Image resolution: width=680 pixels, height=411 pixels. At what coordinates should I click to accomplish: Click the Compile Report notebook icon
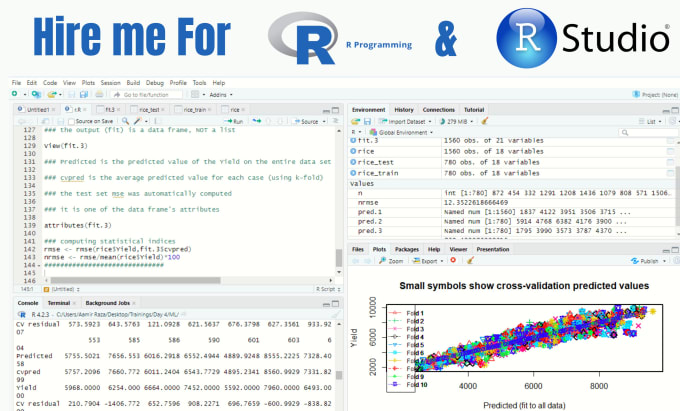(158, 121)
